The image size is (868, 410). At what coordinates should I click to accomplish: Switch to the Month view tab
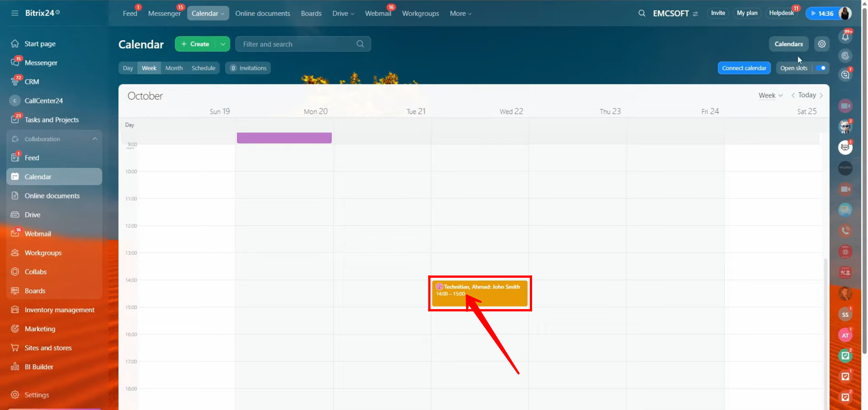click(x=174, y=68)
